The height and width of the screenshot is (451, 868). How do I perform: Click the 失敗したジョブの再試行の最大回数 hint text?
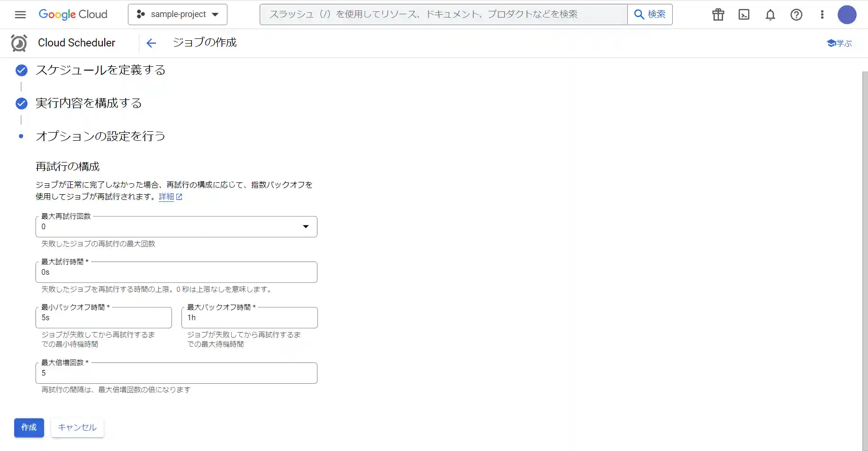[x=99, y=244]
